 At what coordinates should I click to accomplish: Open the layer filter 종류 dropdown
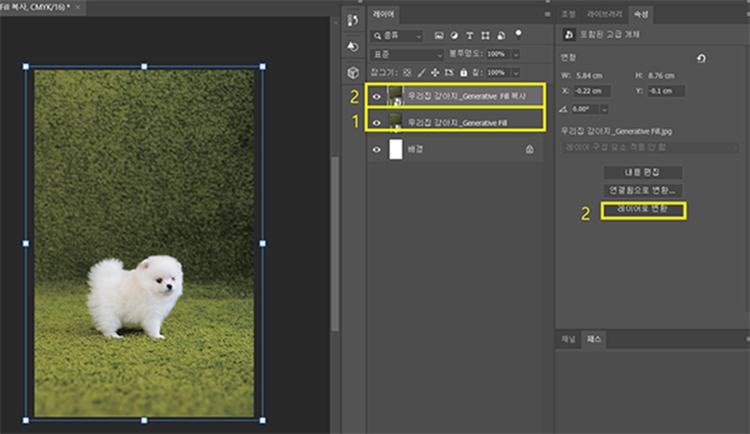coord(398,35)
